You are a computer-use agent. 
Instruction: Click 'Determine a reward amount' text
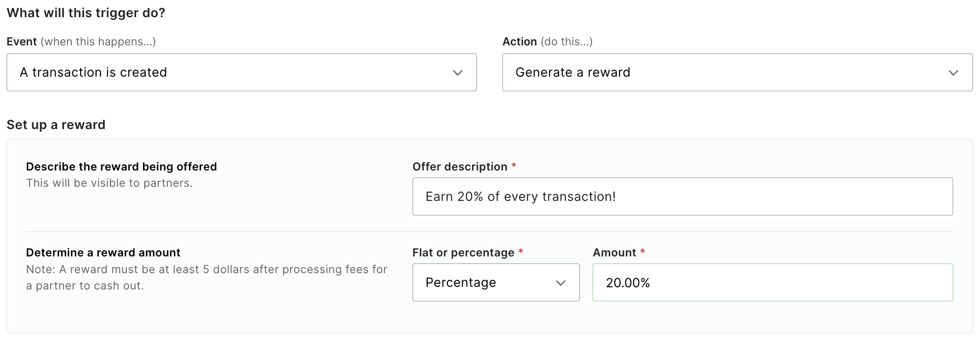pyautogui.click(x=103, y=252)
